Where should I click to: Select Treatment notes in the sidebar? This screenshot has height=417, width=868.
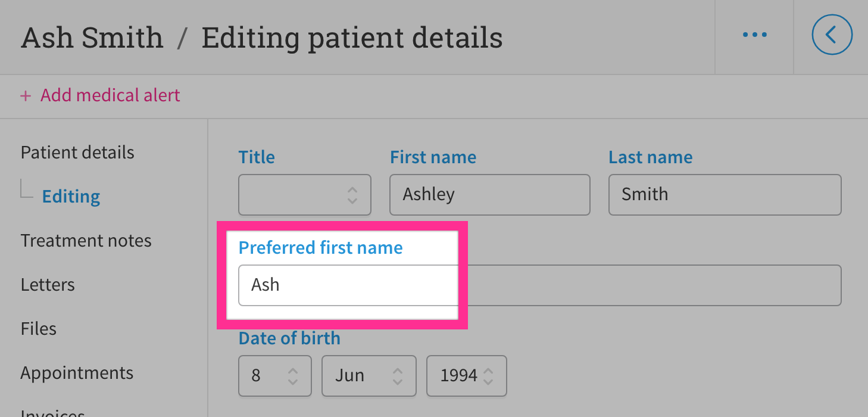pos(86,241)
